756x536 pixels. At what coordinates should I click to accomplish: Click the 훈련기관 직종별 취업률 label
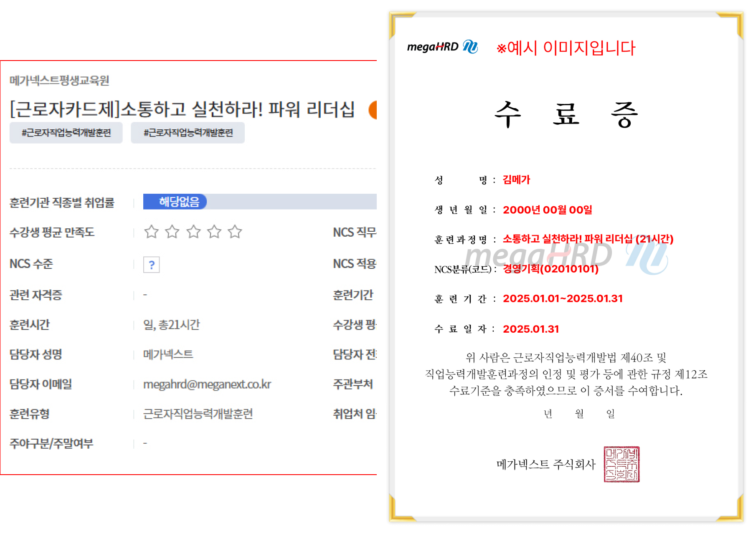coord(62,202)
